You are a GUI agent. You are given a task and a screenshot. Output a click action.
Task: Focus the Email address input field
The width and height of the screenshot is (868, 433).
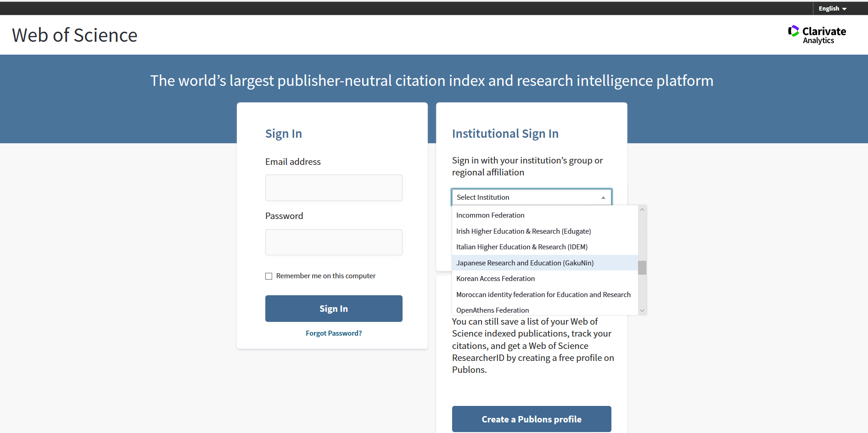[334, 188]
